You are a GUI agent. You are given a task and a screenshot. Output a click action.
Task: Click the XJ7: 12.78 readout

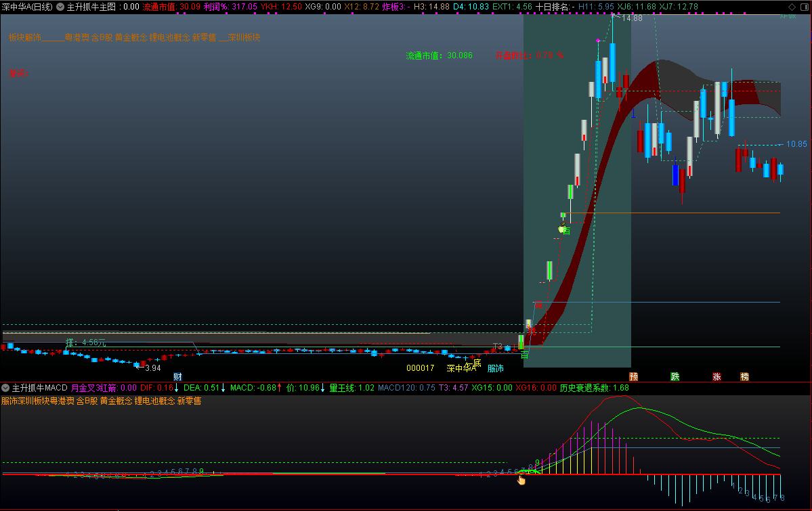pos(679,7)
